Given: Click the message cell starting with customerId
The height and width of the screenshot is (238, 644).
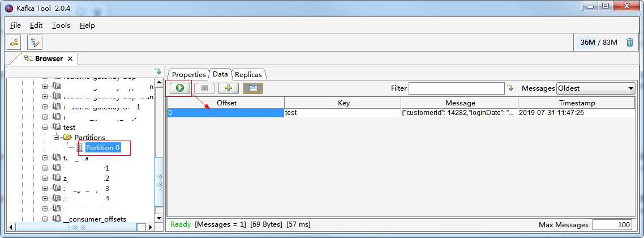Looking at the screenshot, I should pyautogui.click(x=459, y=113).
